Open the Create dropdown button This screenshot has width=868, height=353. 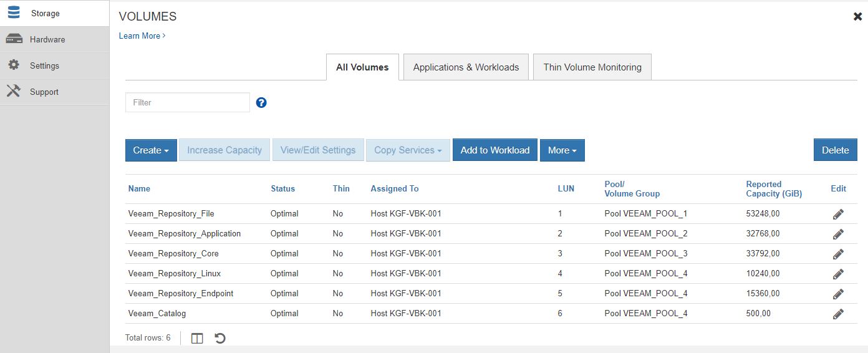(151, 150)
